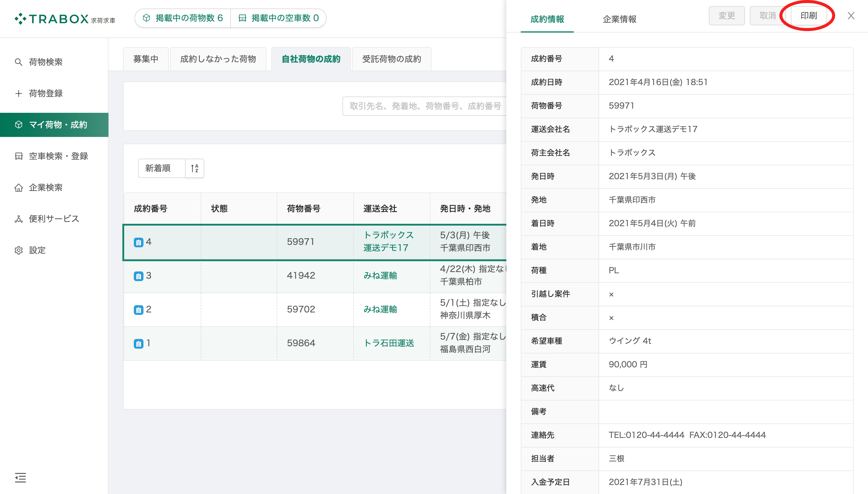Click the document icon on contract row 3
This screenshot has width=868, height=494.
(138, 276)
